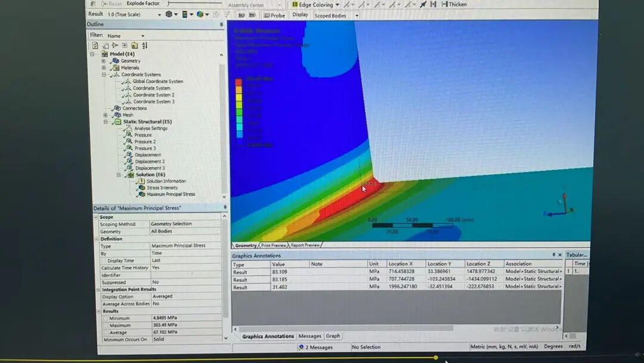This screenshot has height=363, width=644.
Task: Open the Graph tab
Action: pos(333,336)
